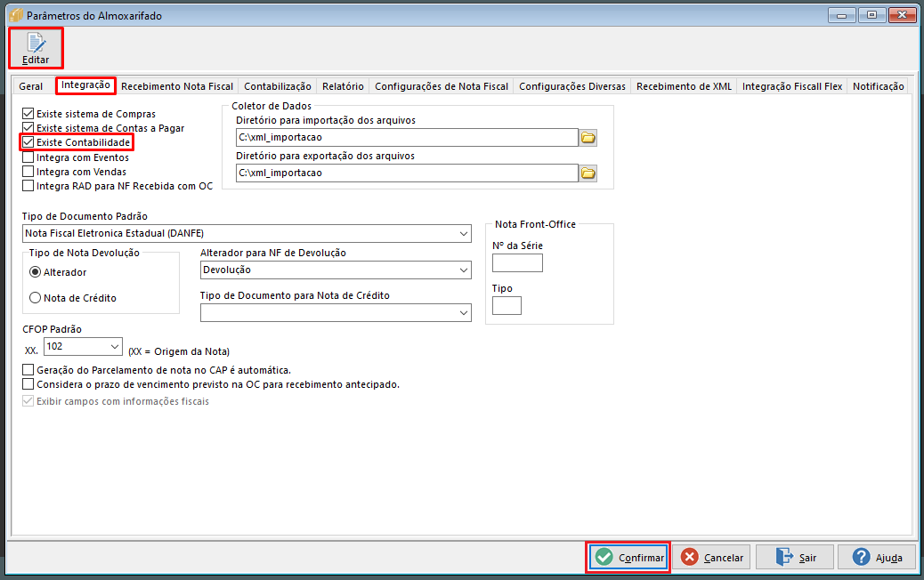Image resolution: width=924 pixels, height=580 pixels.
Task: Open the CFOP Padrão 102 dropdown
Action: [114, 346]
